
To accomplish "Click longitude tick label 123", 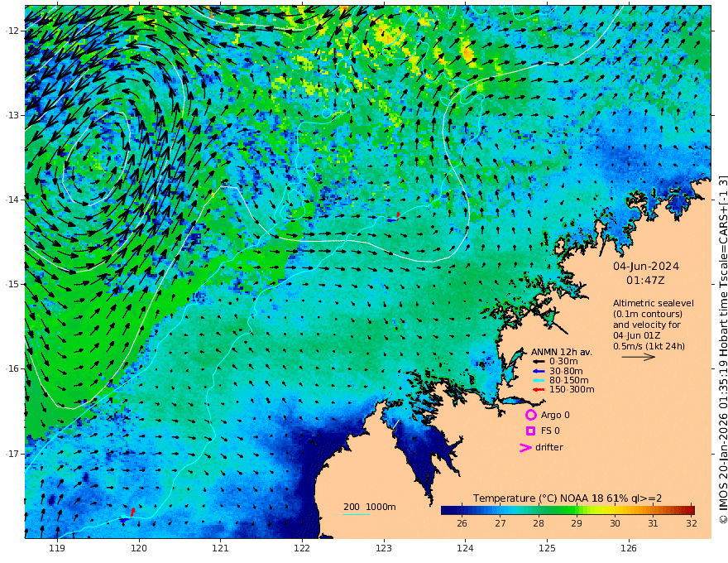I will (384, 549).
